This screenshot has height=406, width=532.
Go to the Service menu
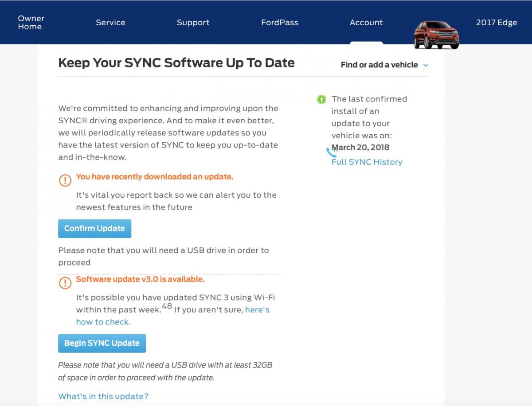click(110, 23)
